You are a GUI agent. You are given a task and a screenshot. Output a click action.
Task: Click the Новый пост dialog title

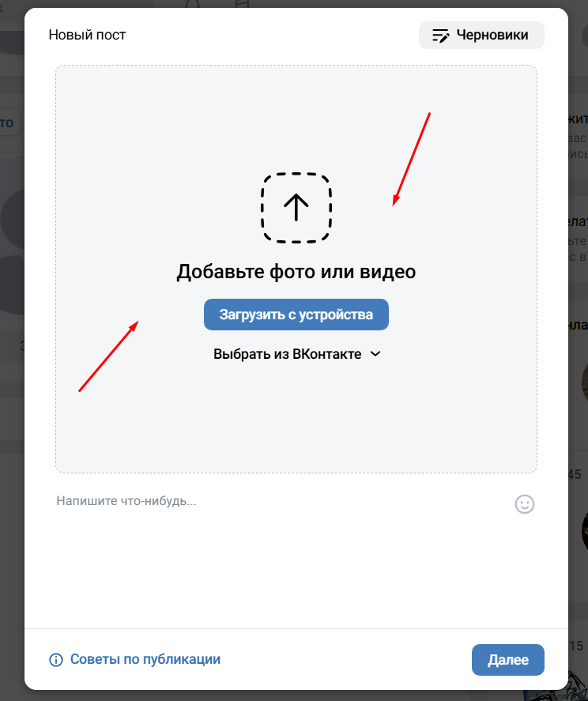(x=87, y=35)
